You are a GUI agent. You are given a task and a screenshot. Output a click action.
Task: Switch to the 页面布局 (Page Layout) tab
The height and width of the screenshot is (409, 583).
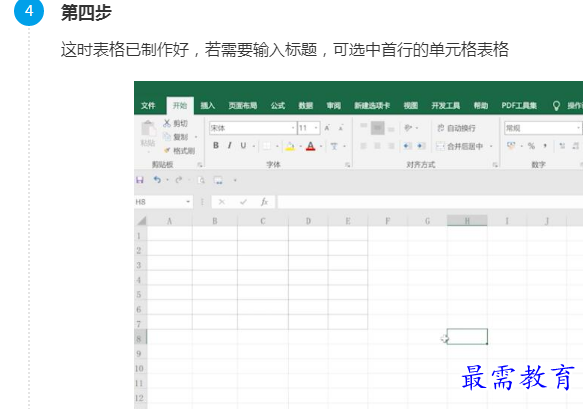coord(243,106)
